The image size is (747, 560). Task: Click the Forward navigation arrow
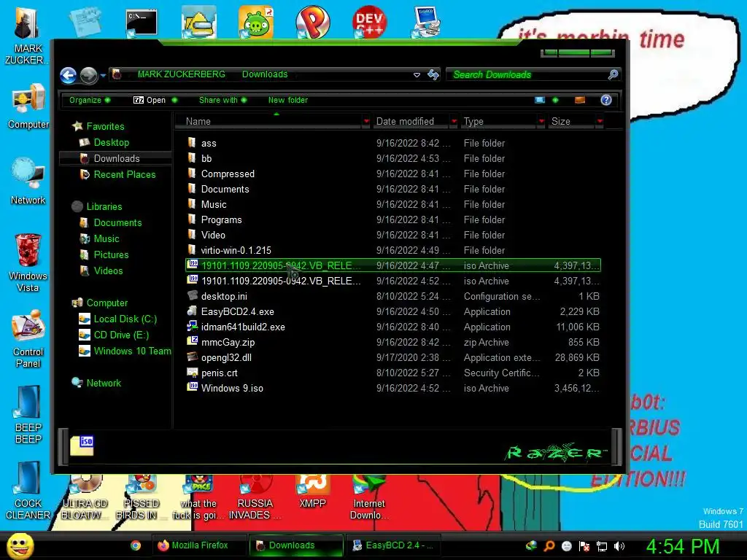pos(88,75)
